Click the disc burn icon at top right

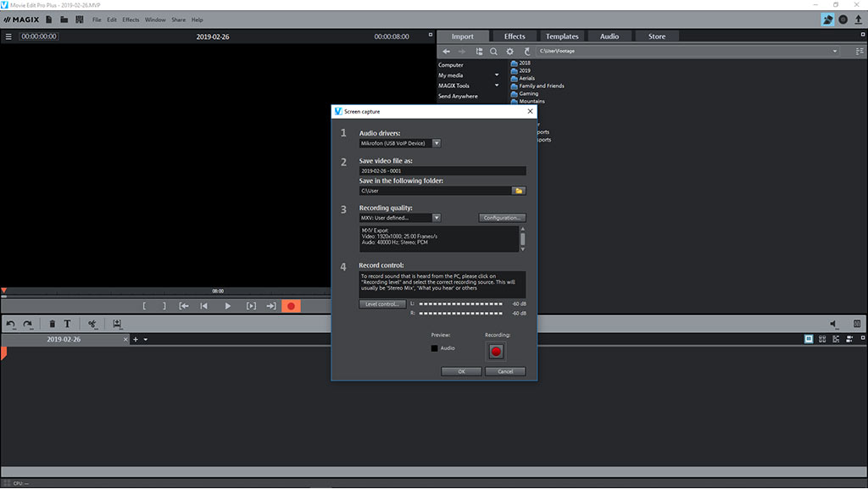(843, 19)
